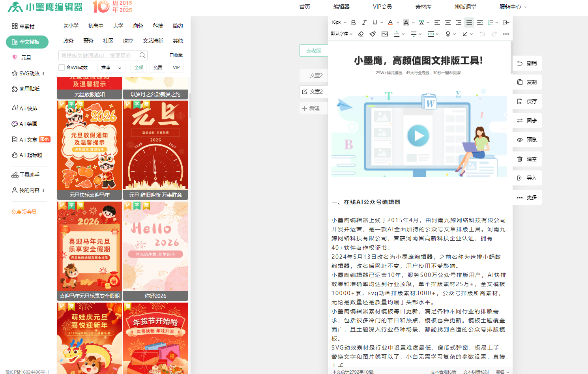Viewport: 588px width, 374px height.
Task: Go to the 首页 nav item
Action: [x=305, y=7]
